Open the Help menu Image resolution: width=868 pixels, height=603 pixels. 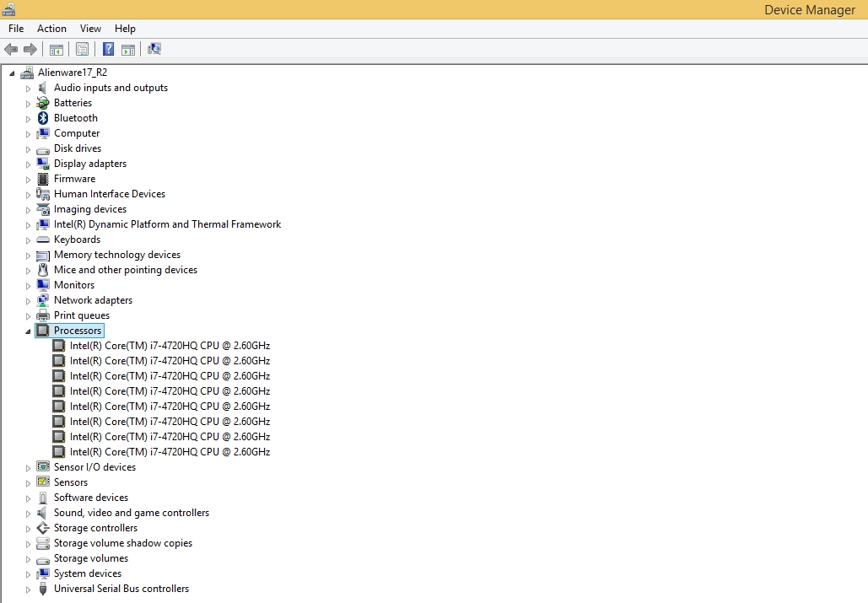(125, 29)
